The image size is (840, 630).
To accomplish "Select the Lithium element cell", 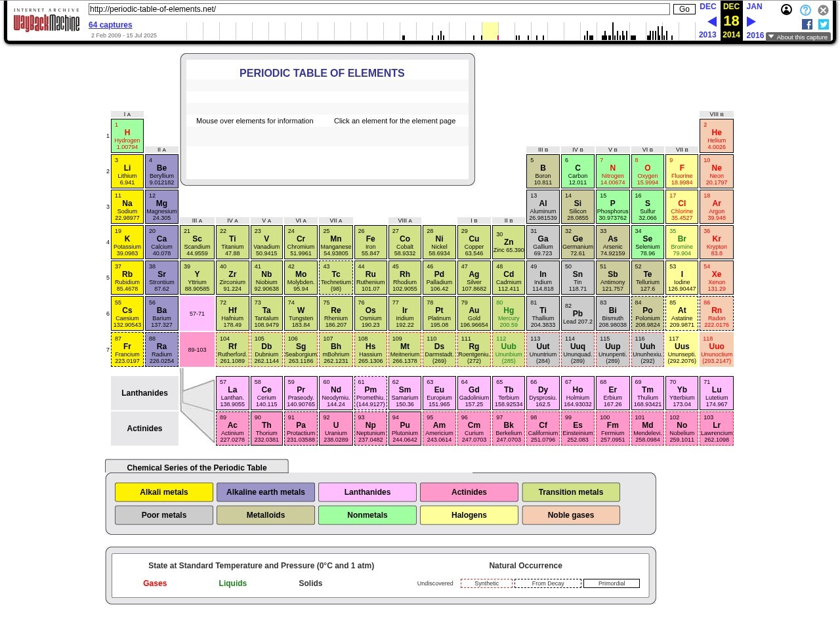I will pyautogui.click(x=127, y=171).
